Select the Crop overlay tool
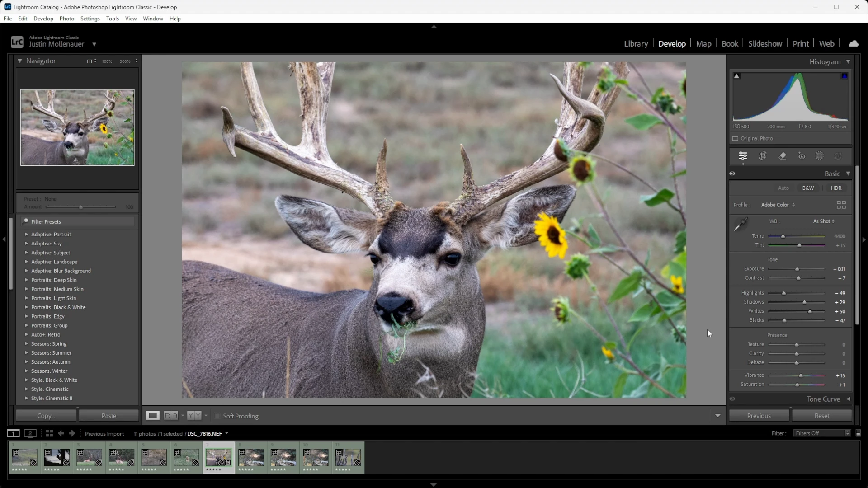The image size is (868, 488). (x=763, y=156)
